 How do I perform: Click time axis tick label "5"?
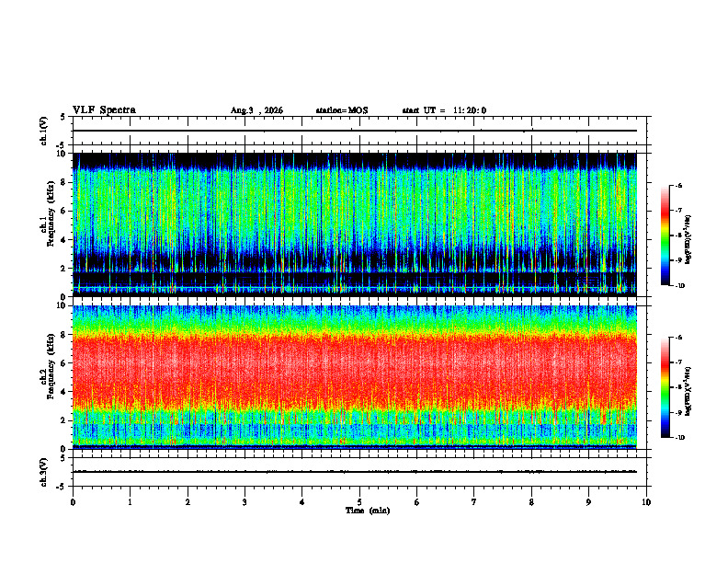[359, 502]
